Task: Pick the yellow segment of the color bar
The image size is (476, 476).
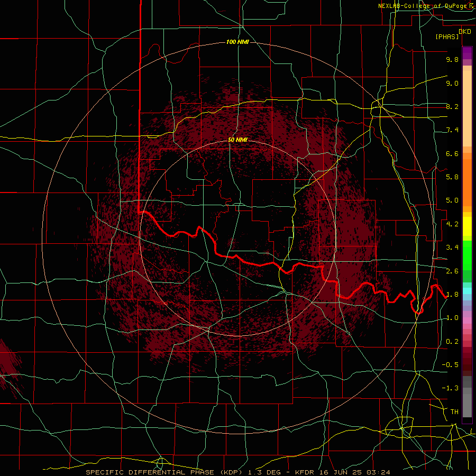Action: (467, 226)
